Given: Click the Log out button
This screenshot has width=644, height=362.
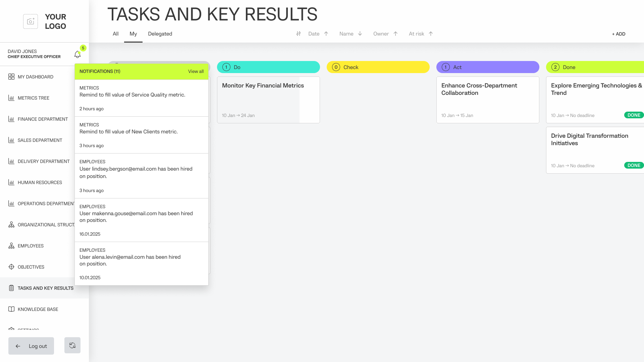Looking at the screenshot, I should pos(31,346).
